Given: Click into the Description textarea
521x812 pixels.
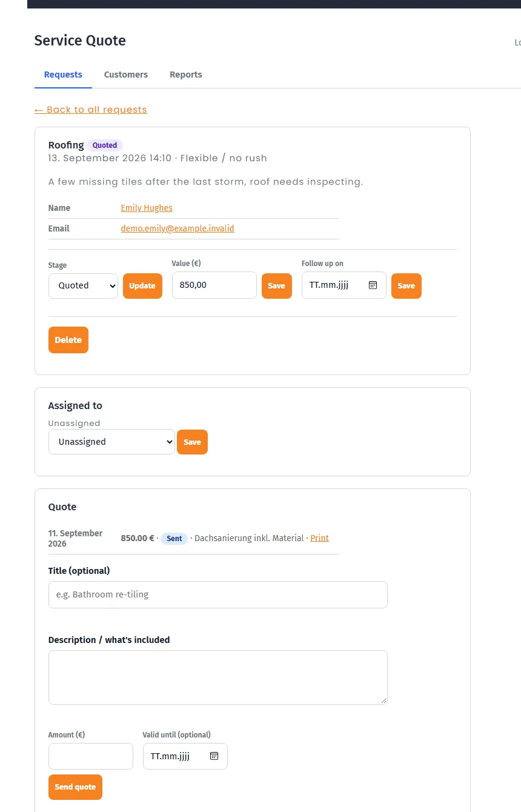Looking at the screenshot, I should (218, 677).
